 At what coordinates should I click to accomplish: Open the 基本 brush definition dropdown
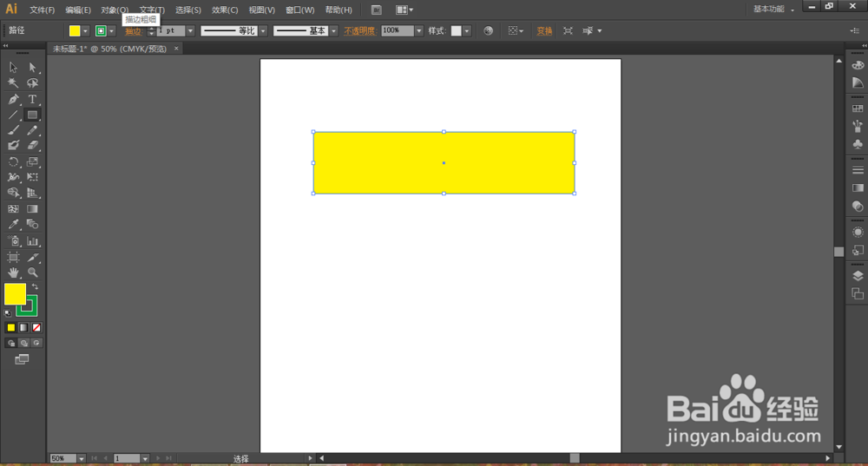pos(333,31)
